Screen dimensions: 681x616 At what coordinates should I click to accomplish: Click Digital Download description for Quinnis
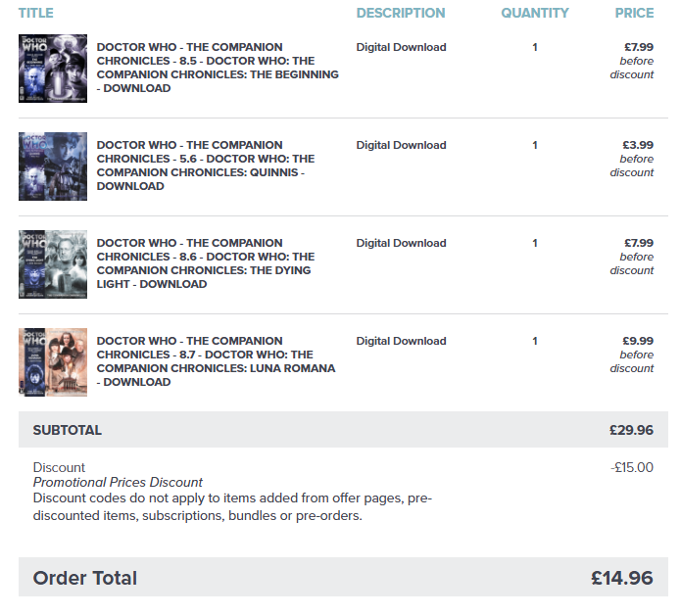402,145
